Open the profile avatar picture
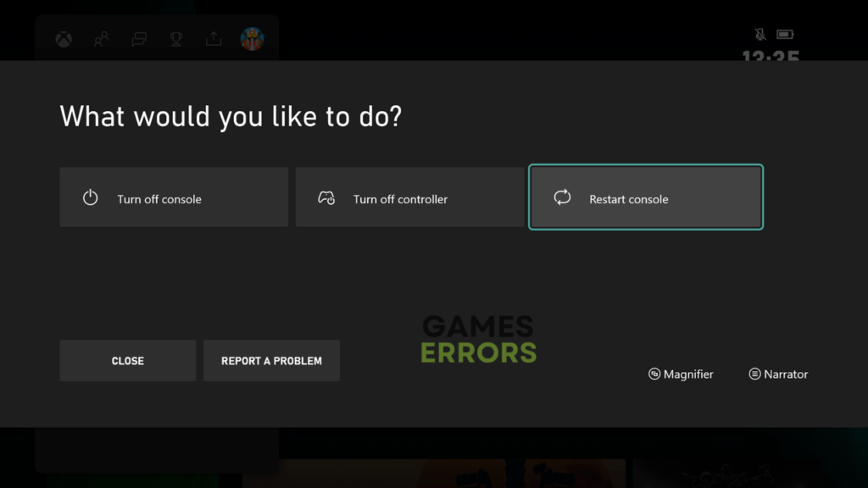 [252, 39]
